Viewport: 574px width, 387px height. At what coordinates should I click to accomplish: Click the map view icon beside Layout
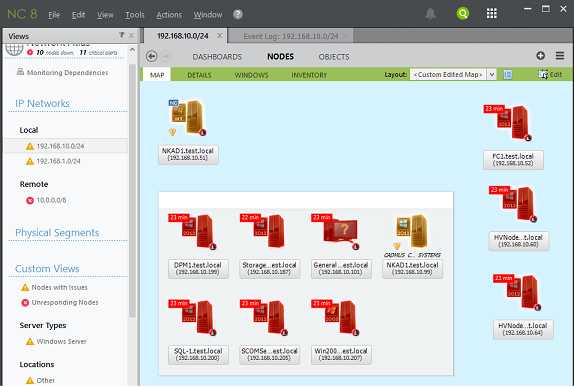click(507, 75)
